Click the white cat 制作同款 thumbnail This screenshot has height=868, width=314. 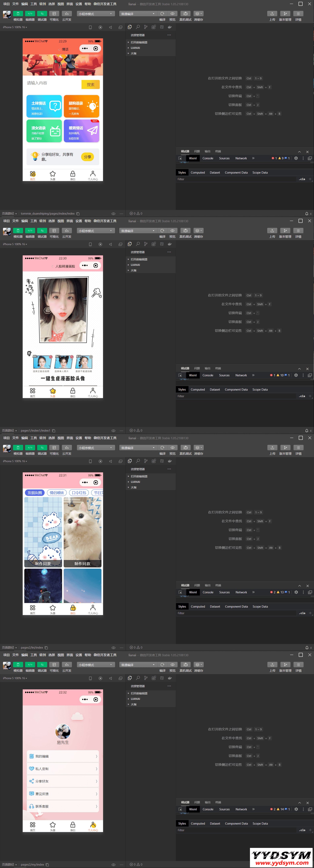(83, 532)
